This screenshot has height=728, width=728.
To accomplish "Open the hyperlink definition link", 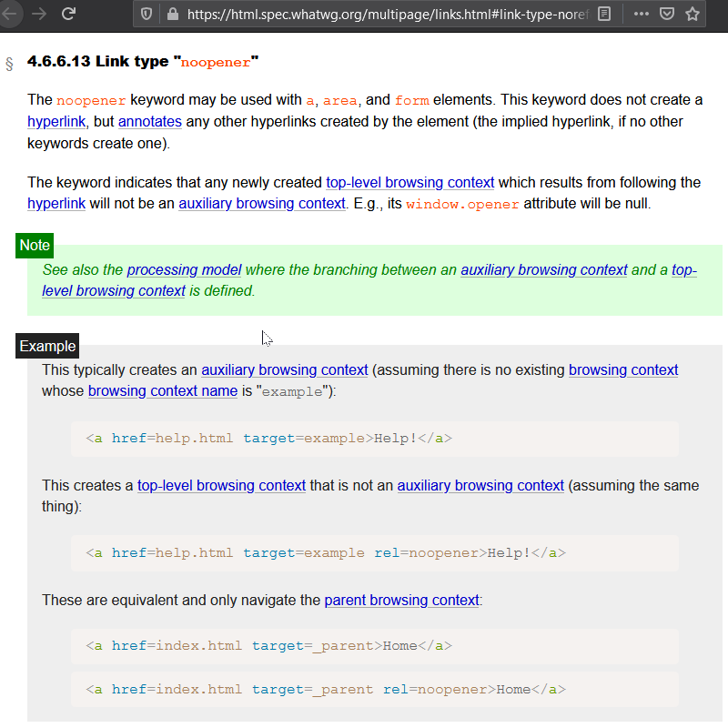I will click(x=56, y=121).
